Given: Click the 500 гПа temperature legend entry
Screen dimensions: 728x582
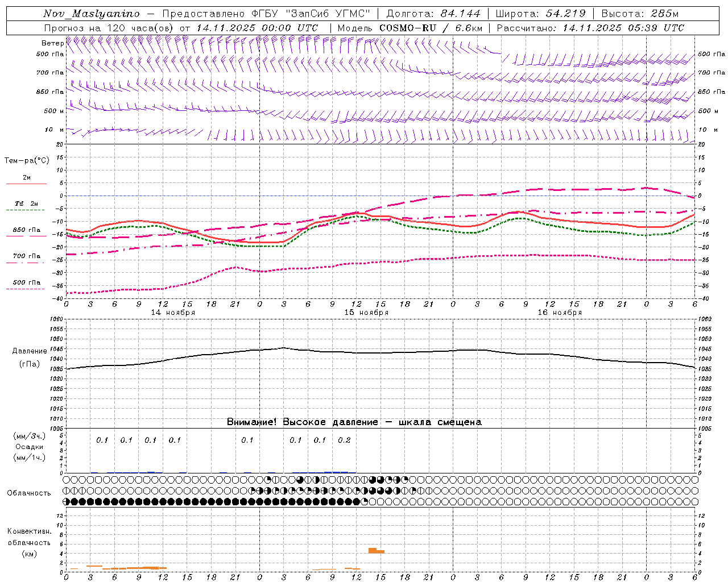Looking at the screenshot, I should (x=26, y=282).
